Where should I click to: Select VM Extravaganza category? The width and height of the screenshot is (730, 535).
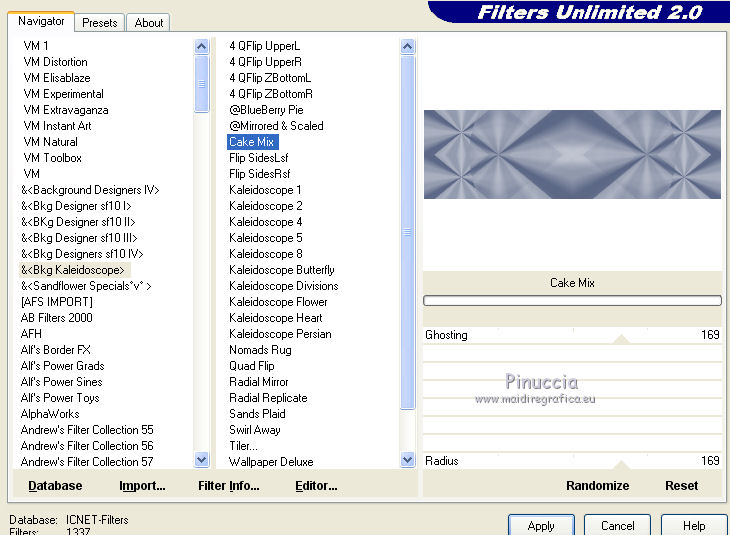coord(66,110)
